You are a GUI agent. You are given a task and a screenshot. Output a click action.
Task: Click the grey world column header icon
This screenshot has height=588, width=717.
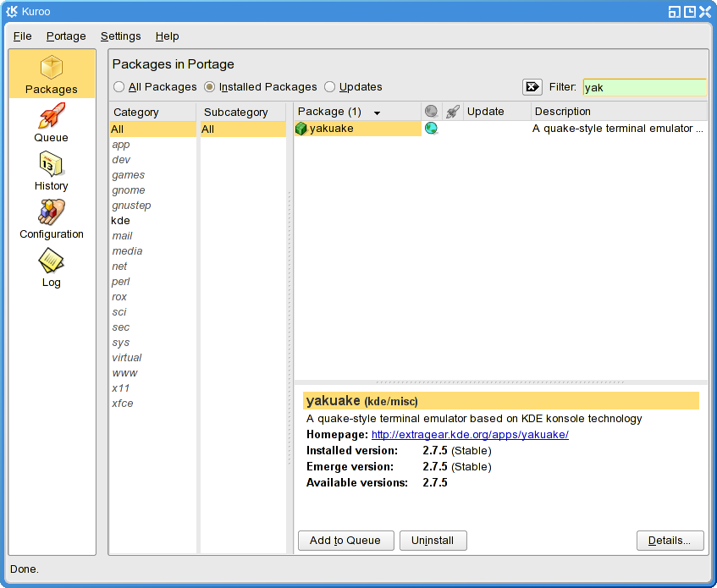coord(431,111)
